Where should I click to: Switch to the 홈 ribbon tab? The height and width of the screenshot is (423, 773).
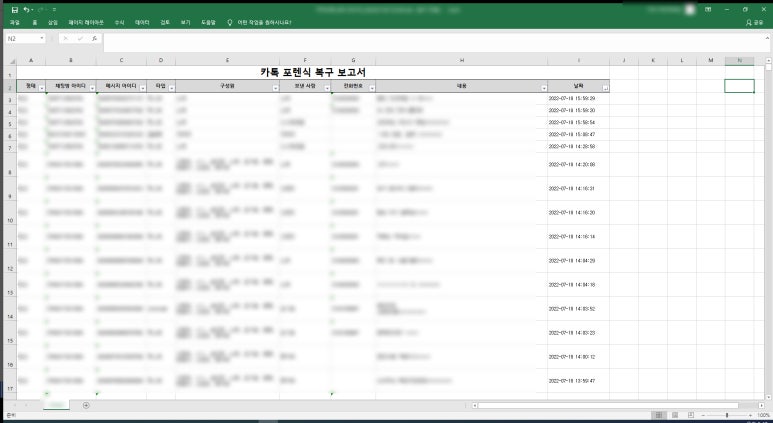click(35, 23)
